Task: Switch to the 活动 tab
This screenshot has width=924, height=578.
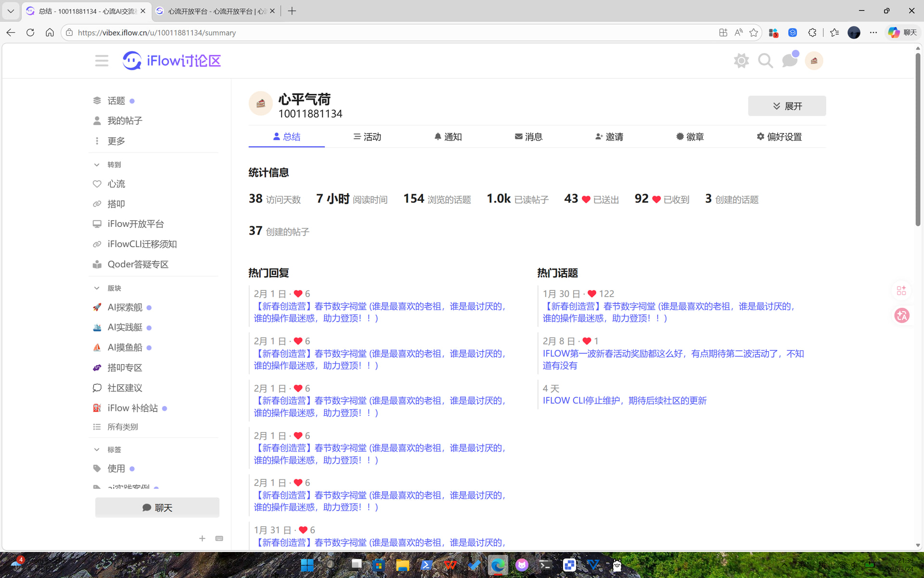Action: click(367, 137)
